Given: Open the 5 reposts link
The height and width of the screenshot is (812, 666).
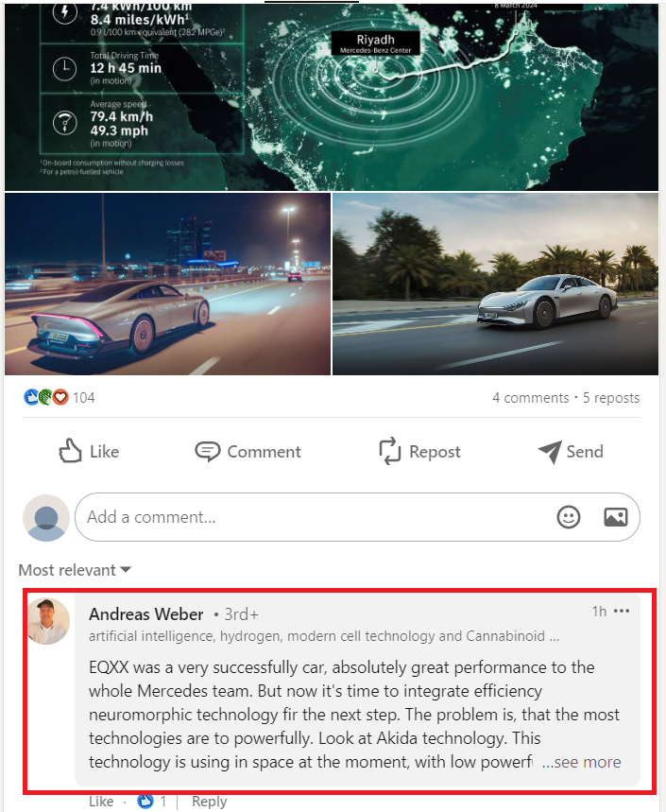Looking at the screenshot, I should pyautogui.click(x=611, y=398).
